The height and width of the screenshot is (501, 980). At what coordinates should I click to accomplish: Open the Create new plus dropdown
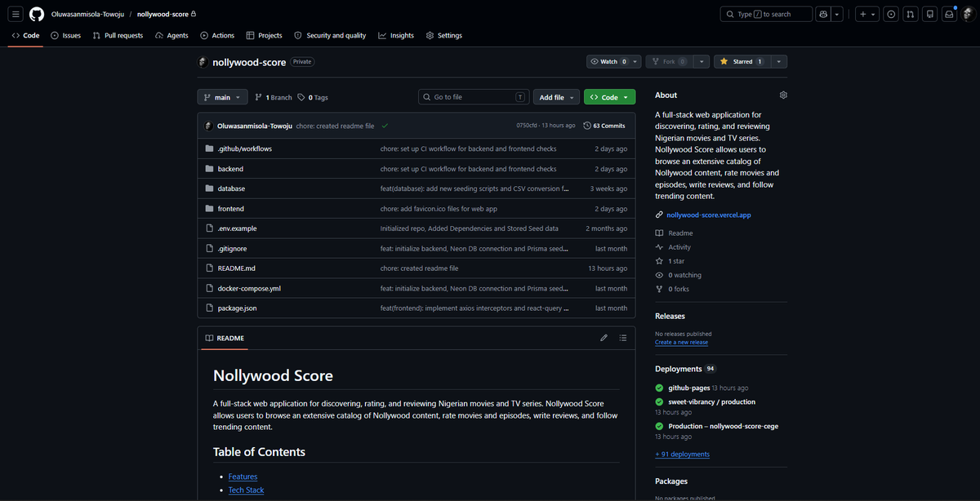click(x=867, y=14)
